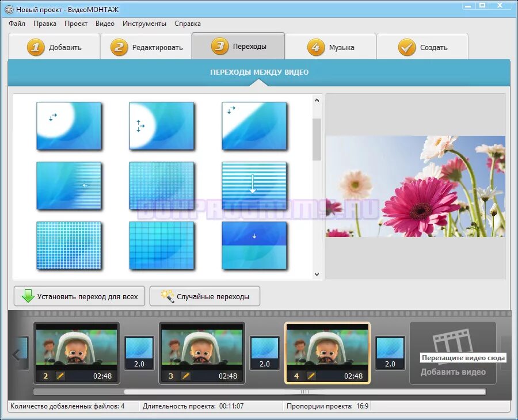The height and width of the screenshot is (420, 518).
Task: Click pencil edit icon on clip 4
Action: pyautogui.click(x=311, y=376)
